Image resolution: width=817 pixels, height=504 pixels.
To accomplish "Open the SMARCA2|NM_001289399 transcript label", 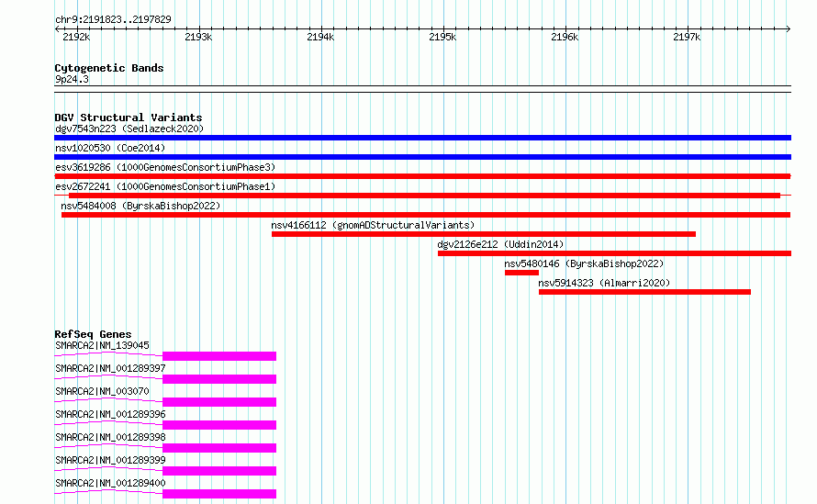I will 110,460.
